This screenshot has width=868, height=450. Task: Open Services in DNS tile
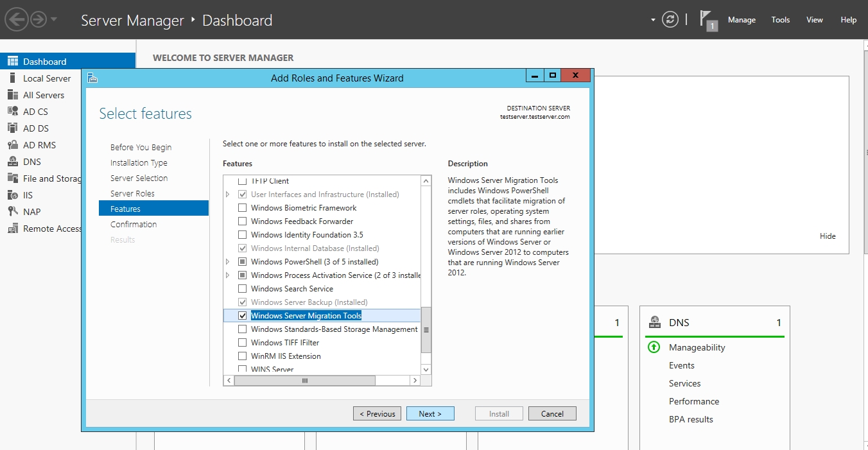pyautogui.click(x=685, y=383)
